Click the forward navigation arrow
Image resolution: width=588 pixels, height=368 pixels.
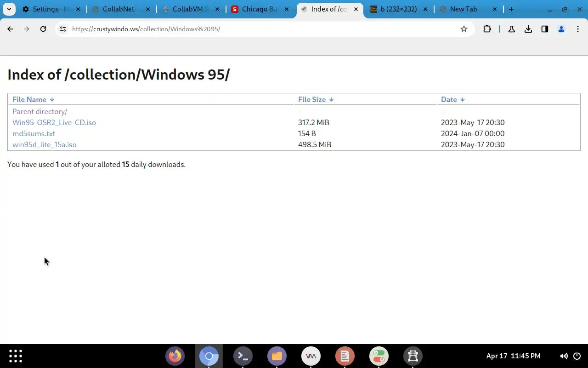(x=27, y=29)
